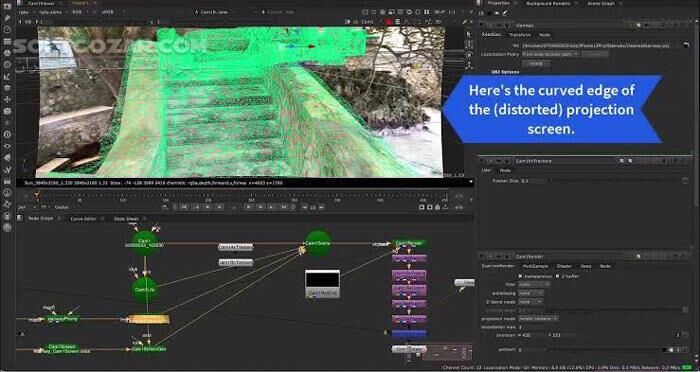Click the ambient color swatch button
The width and height of the screenshot is (700, 372).
coord(665,350)
